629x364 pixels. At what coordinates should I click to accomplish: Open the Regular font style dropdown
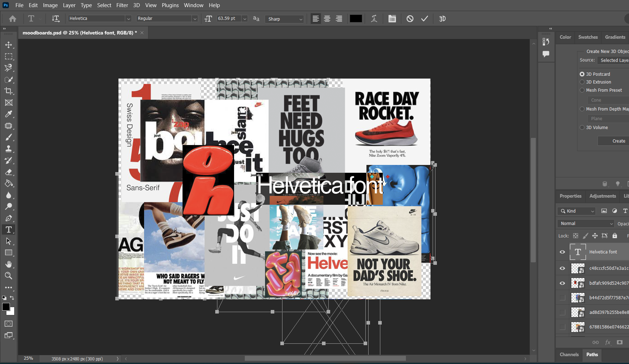195,18
